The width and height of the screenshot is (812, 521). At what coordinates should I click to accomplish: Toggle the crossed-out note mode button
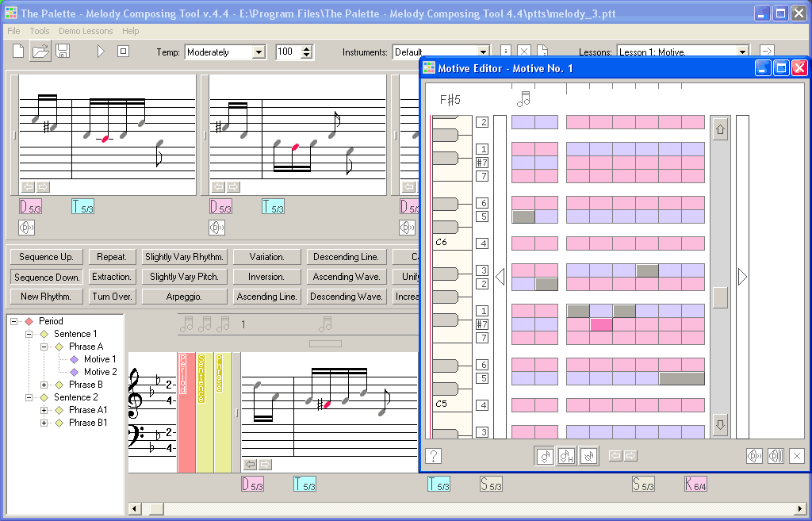[x=588, y=456]
